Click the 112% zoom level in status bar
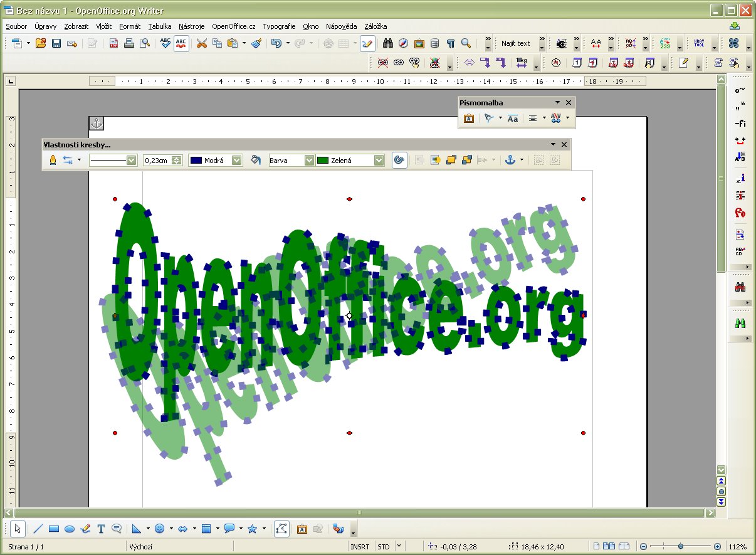 738,547
